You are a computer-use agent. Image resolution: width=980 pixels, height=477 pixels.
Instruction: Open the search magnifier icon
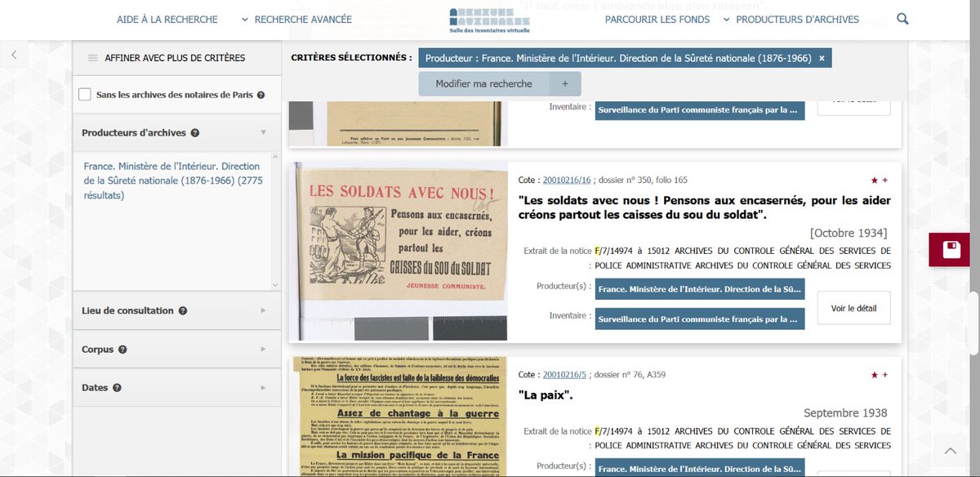pos(902,18)
